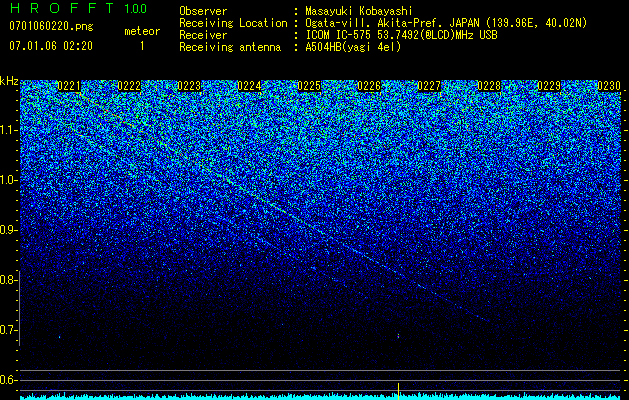Click the HROFFT 1.0.0 title text
Screen dimensions: 629x400
(x=78, y=8)
